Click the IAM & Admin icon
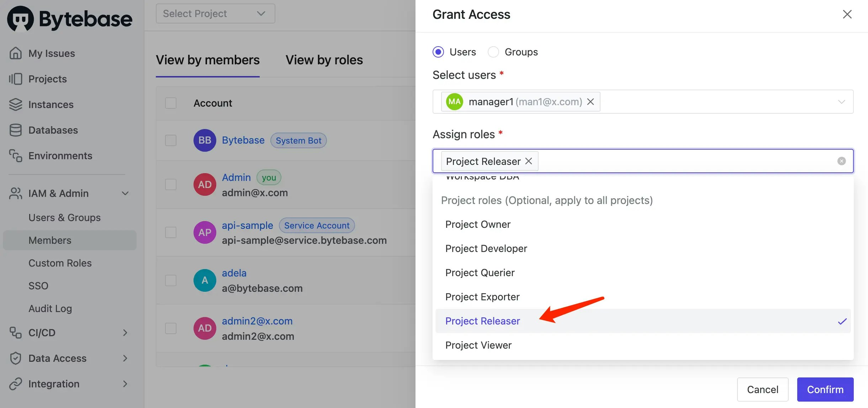The width and height of the screenshot is (868, 408). 15,193
